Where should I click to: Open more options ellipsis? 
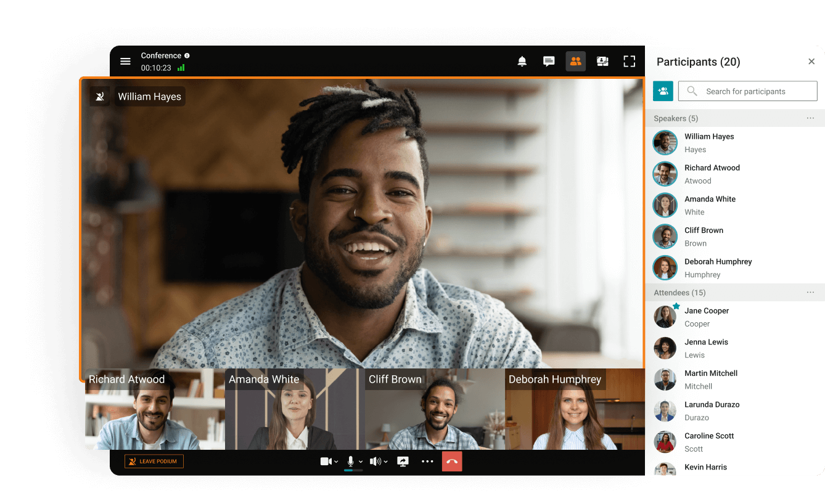pos(427,461)
